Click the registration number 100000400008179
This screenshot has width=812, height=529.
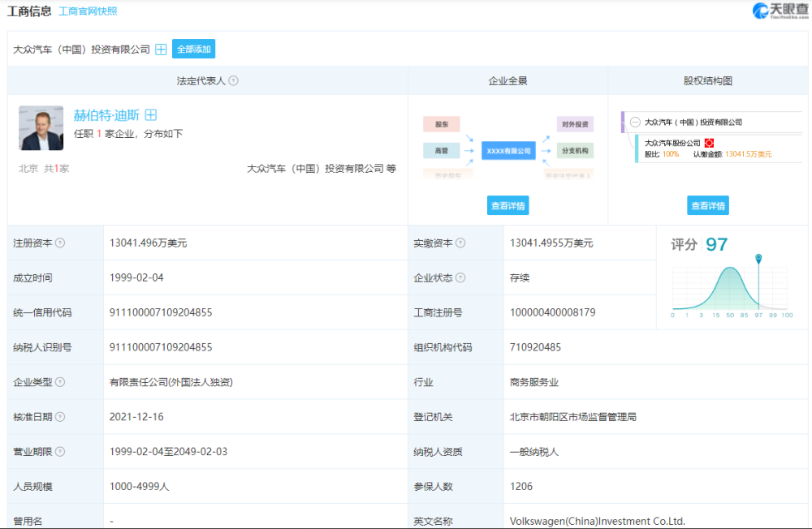click(552, 312)
